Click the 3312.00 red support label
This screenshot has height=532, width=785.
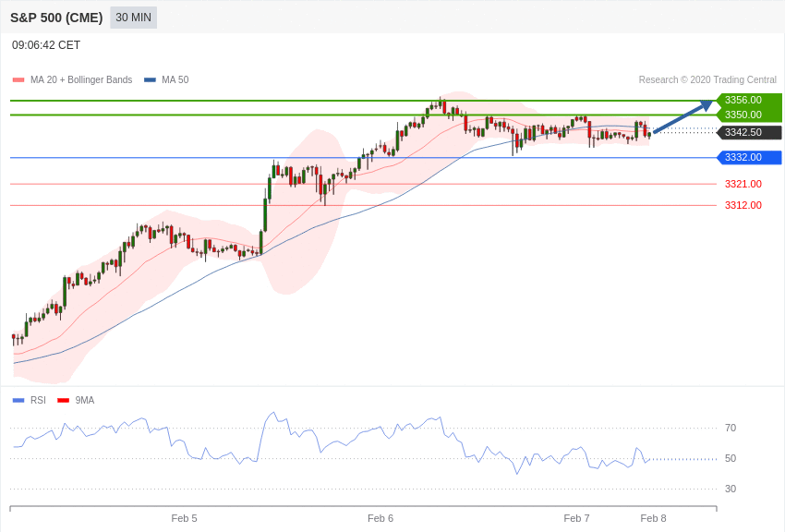coord(743,205)
